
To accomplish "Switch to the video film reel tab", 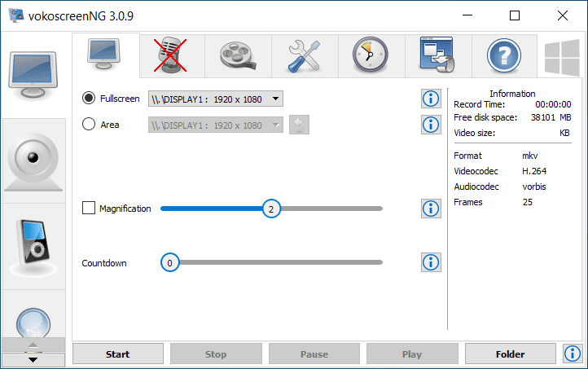I will coord(238,55).
